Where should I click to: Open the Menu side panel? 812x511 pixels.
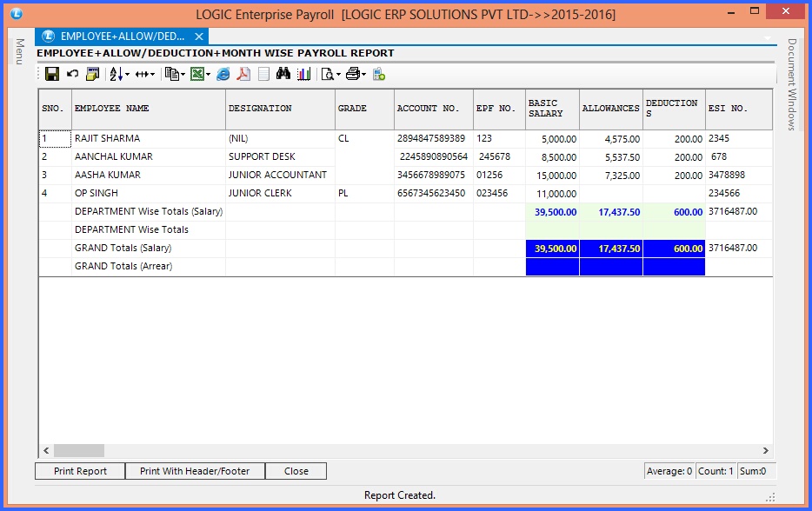(20, 52)
